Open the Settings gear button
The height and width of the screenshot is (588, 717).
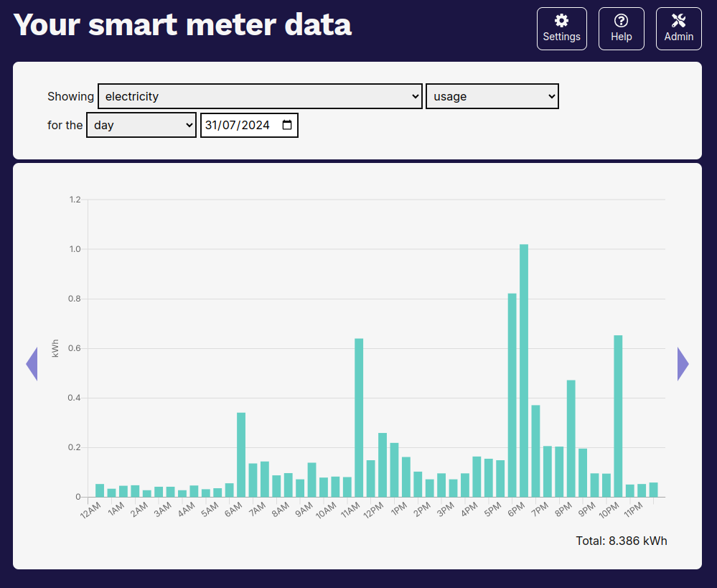pos(561,29)
